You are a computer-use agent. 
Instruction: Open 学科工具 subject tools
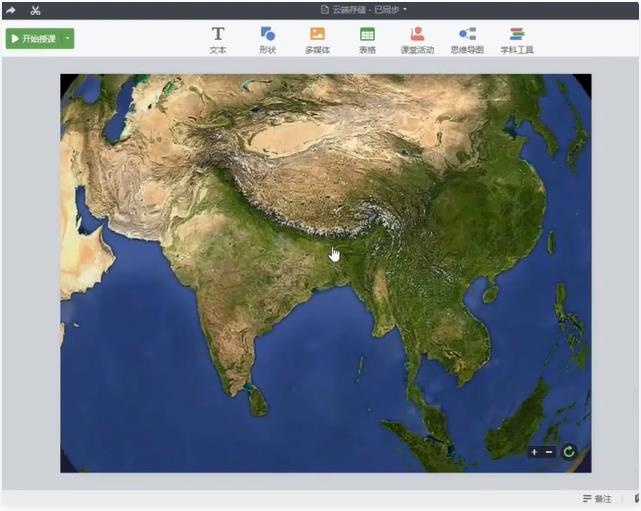[517, 40]
